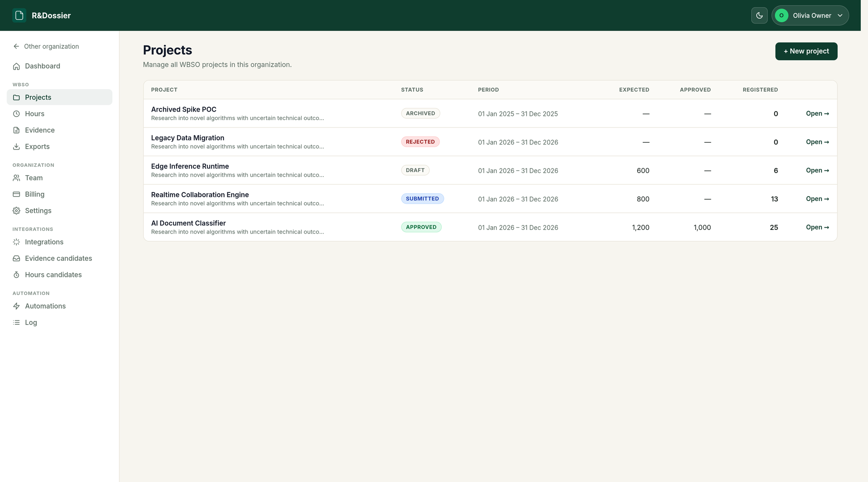Create a new project button
The width and height of the screenshot is (868, 482).
pos(806,51)
